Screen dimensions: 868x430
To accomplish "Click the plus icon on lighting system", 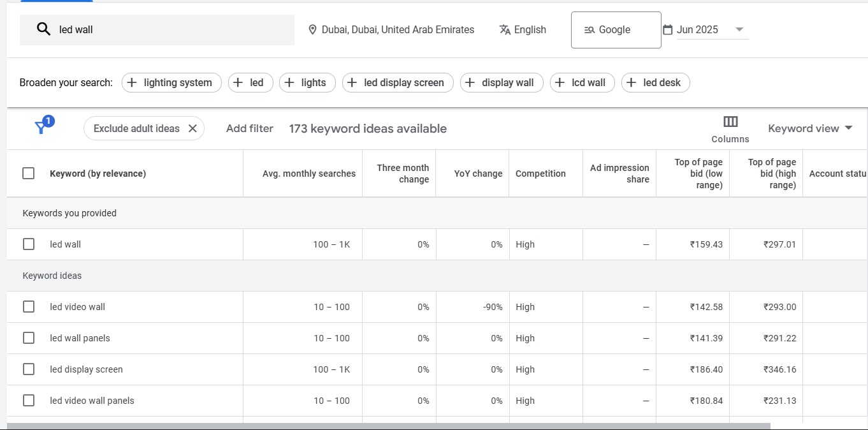I will point(132,82).
